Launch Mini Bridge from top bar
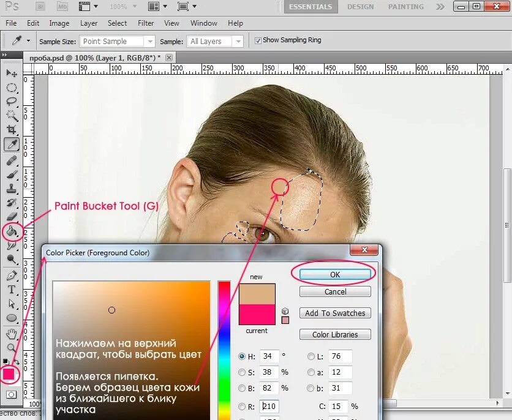The image size is (512, 420). tap(62, 6)
